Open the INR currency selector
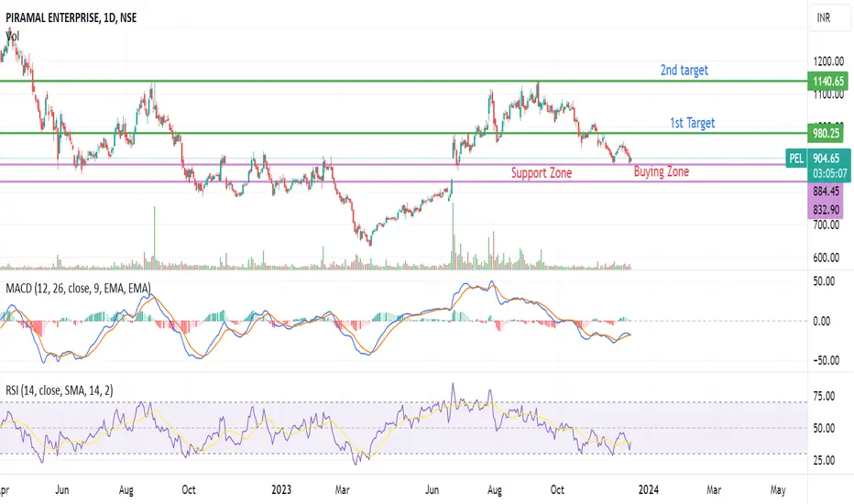This screenshot has width=854, height=504. tap(830, 18)
